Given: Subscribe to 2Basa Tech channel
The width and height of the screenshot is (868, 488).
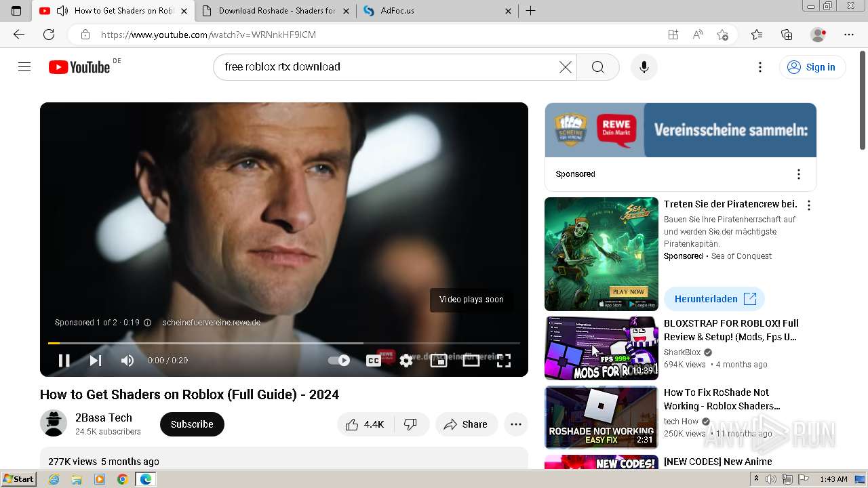Looking at the screenshot, I should [x=192, y=424].
